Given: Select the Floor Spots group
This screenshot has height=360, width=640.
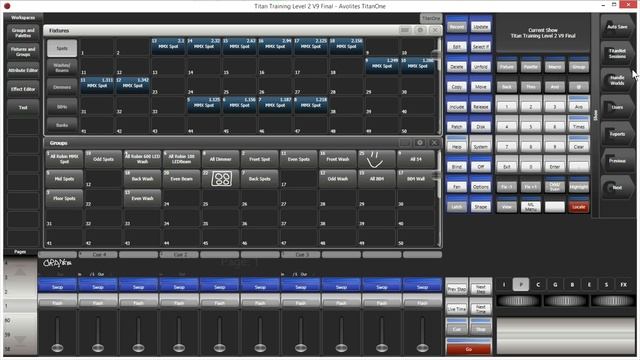Looking at the screenshot, I should point(64,198).
